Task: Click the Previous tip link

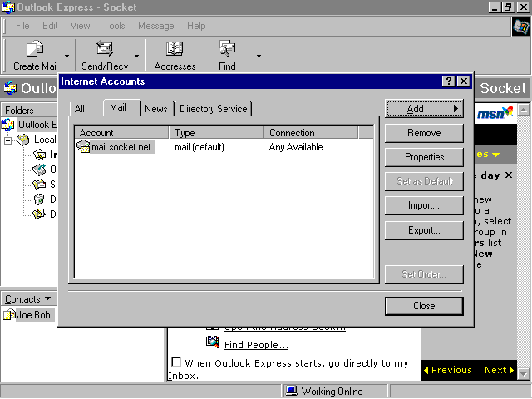Action: [x=448, y=370]
